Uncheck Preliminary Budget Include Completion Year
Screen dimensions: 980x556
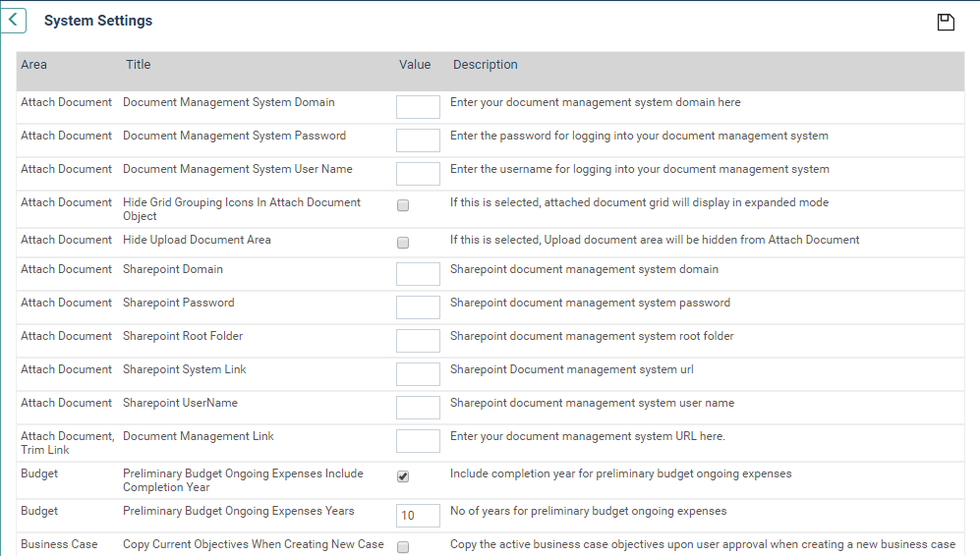(403, 476)
